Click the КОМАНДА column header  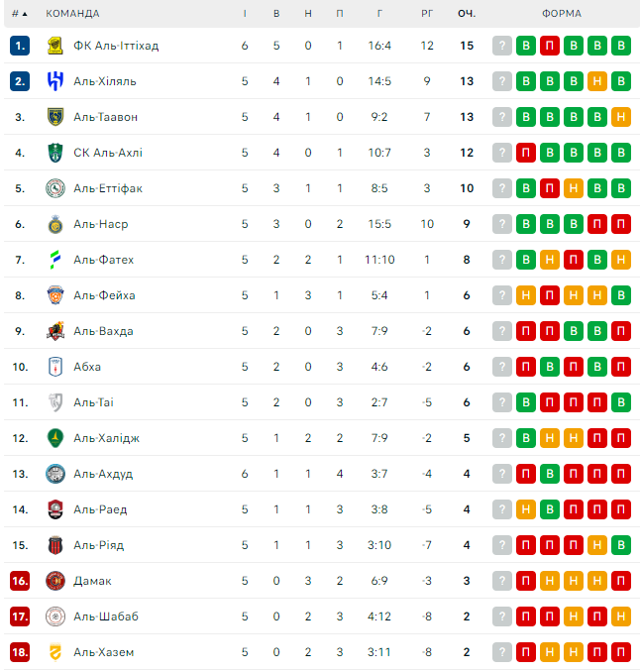coord(72,14)
